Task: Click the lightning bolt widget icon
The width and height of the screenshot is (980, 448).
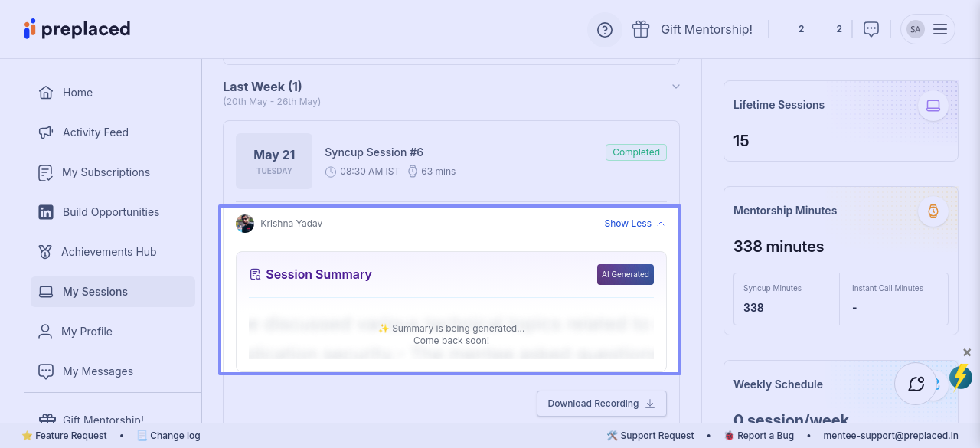Action: click(960, 377)
